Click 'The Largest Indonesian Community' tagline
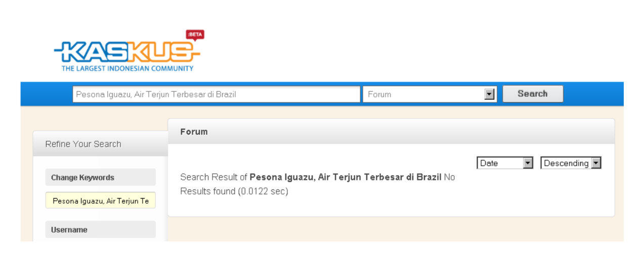 click(127, 68)
